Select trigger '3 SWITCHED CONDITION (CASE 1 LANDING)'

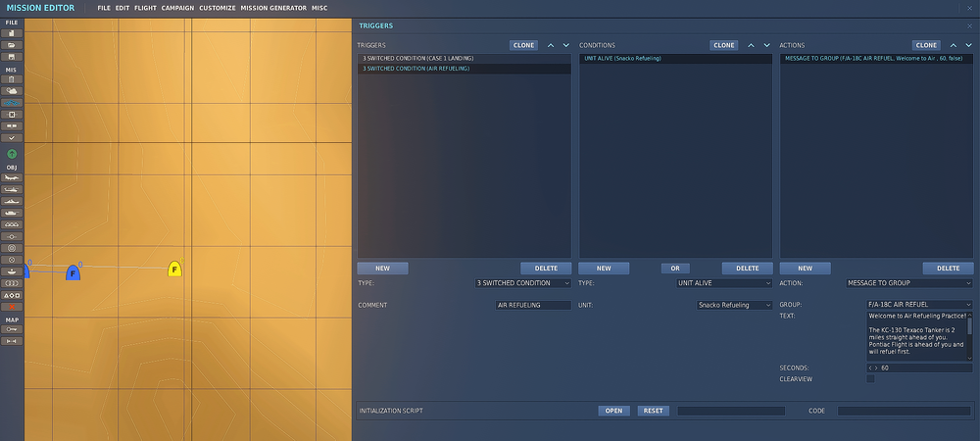point(465,58)
